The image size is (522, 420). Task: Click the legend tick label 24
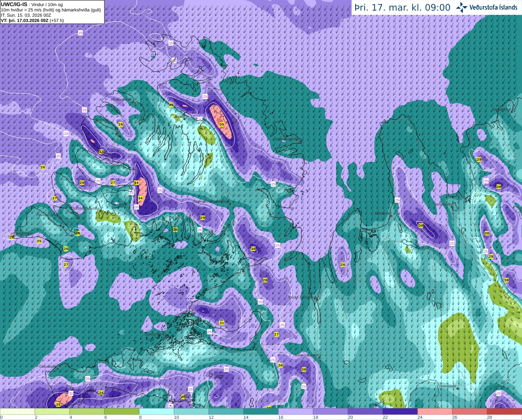420,417
